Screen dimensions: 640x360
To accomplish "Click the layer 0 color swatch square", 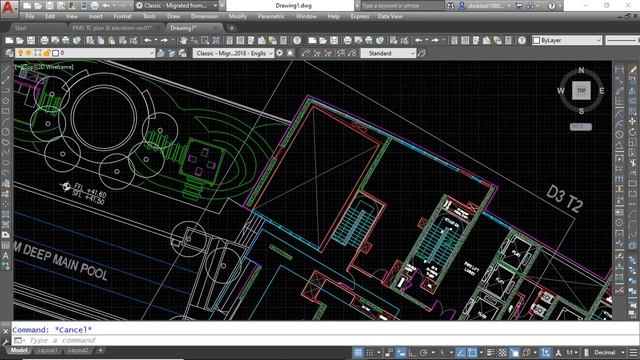I will pyautogui.click(x=56, y=53).
